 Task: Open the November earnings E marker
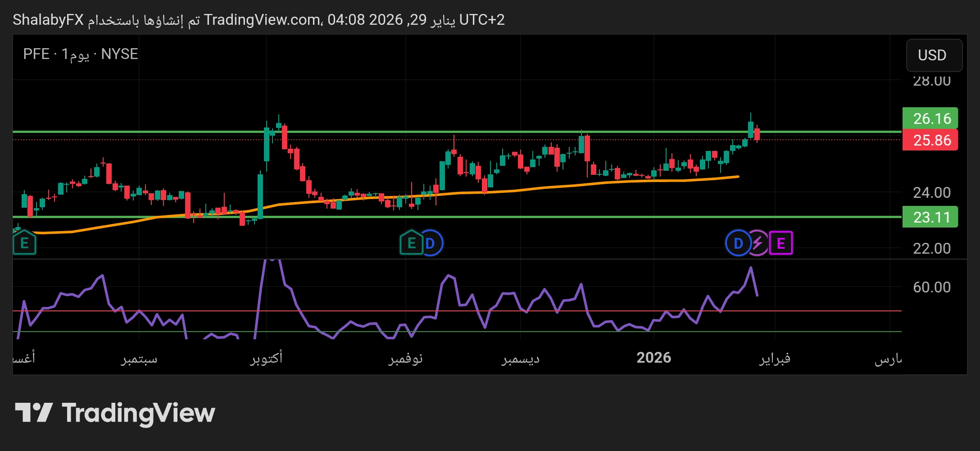[411, 243]
